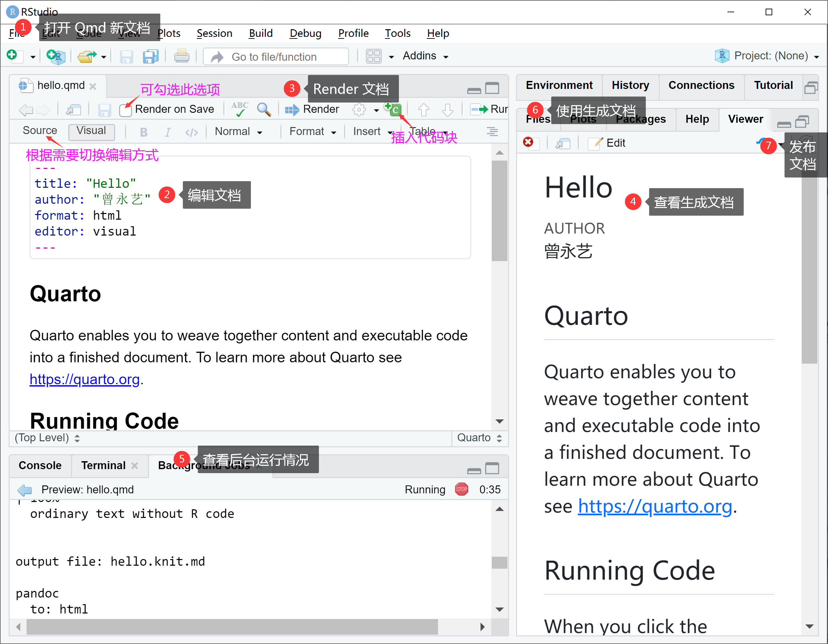
Task: Minimize the Background Jobs pane
Action: tap(474, 470)
